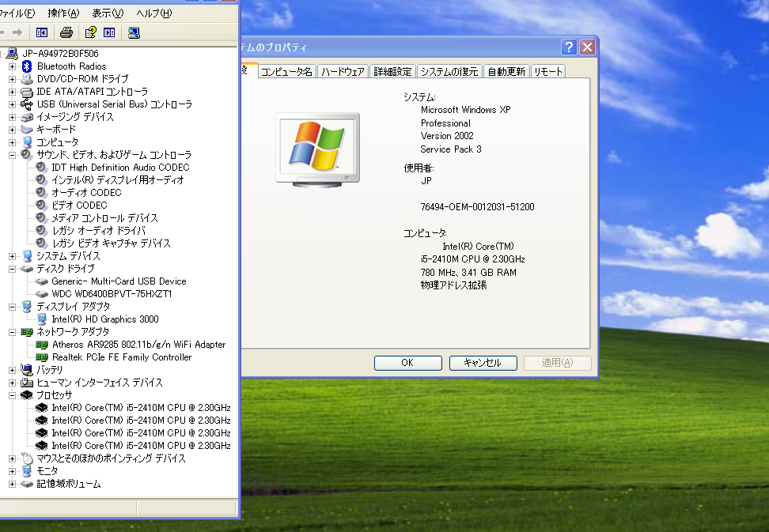The height and width of the screenshot is (532, 769).
Task: Click the DVD/CD-ROM ドライブ disc icon
Action: tap(27, 79)
